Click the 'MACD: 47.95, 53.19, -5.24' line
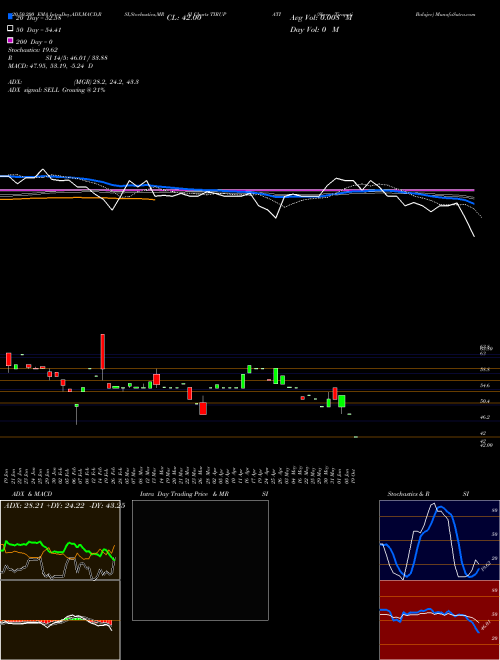 pyautogui.click(x=51, y=66)
